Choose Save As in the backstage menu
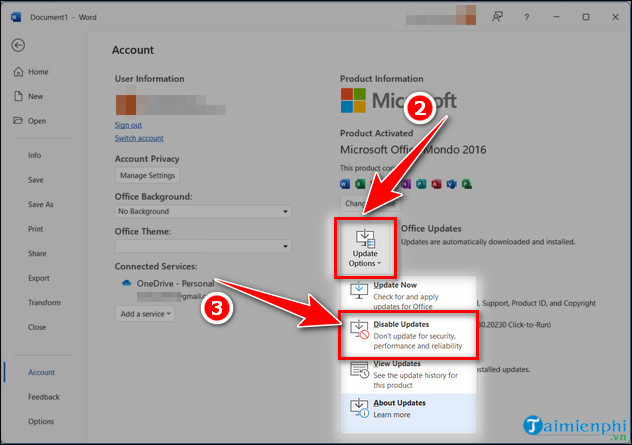632x445 pixels. (x=40, y=204)
